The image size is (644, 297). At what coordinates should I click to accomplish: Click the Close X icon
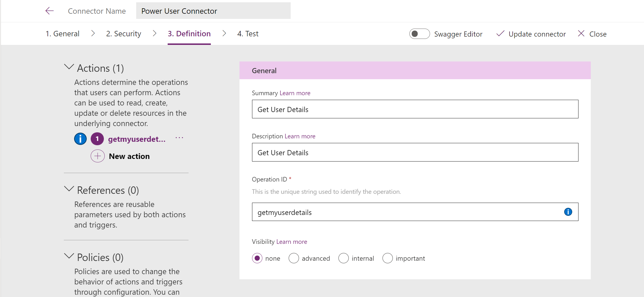(x=581, y=34)
